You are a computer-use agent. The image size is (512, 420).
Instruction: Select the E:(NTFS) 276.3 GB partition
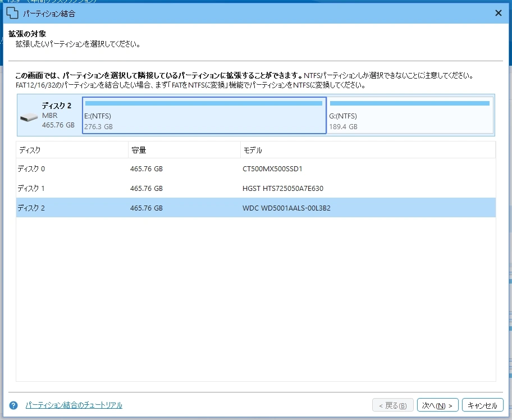(204, 115)
